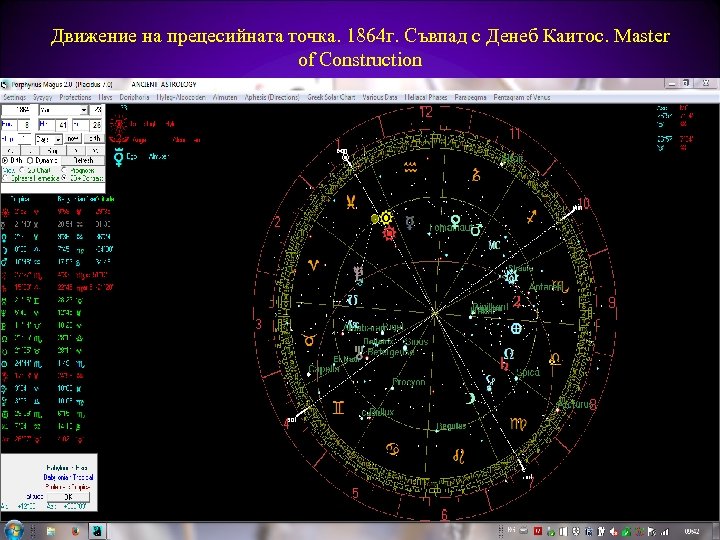Click the Sun symbol in the chart
720x540 pixels.
point(386,218)
